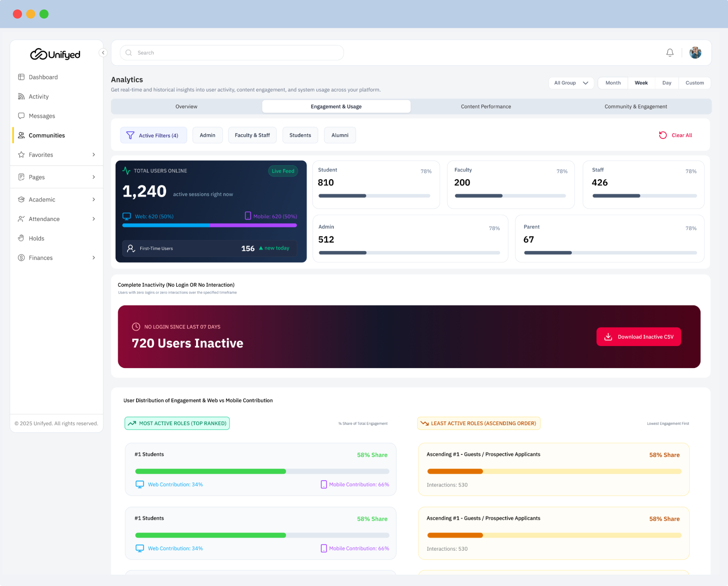Open the user profile avatar
Screen dimensions: 728x586
(695, 53)
